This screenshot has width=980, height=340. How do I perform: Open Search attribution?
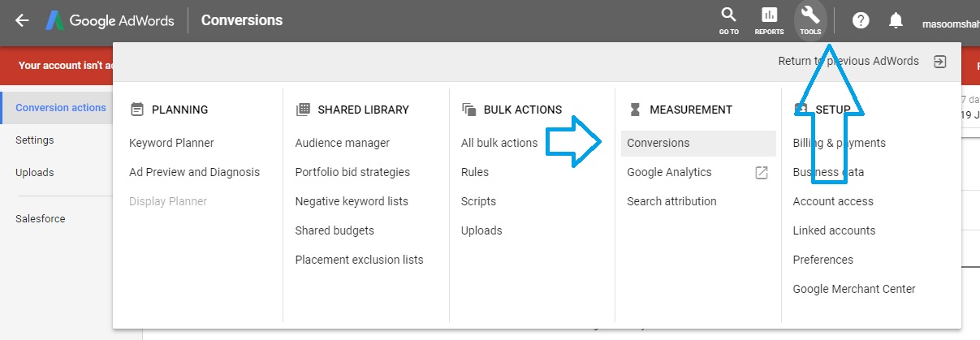click(x=671, y=201)
